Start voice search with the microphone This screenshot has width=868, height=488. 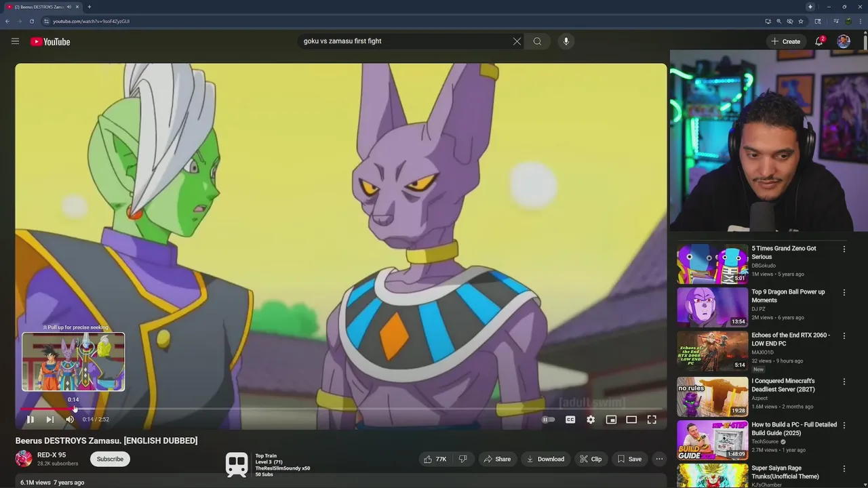[x=566, y=41]
